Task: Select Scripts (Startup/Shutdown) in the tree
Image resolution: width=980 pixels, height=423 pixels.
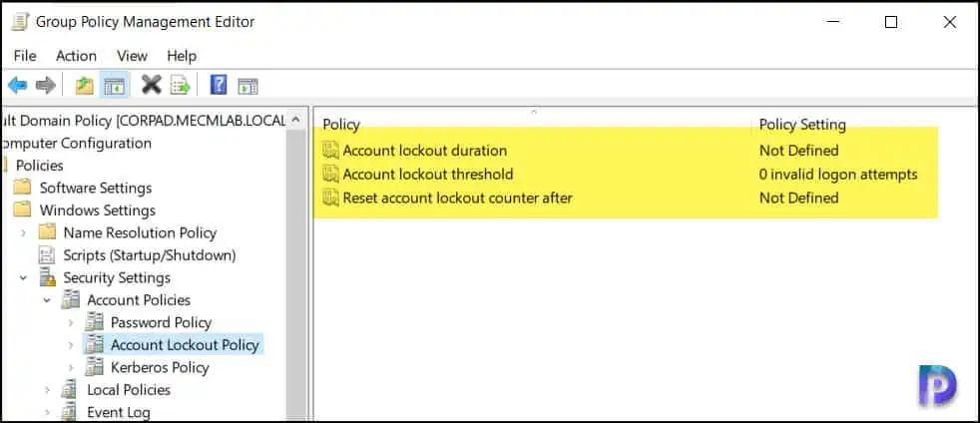Action: pyautogui.click(x=150, y=255)
